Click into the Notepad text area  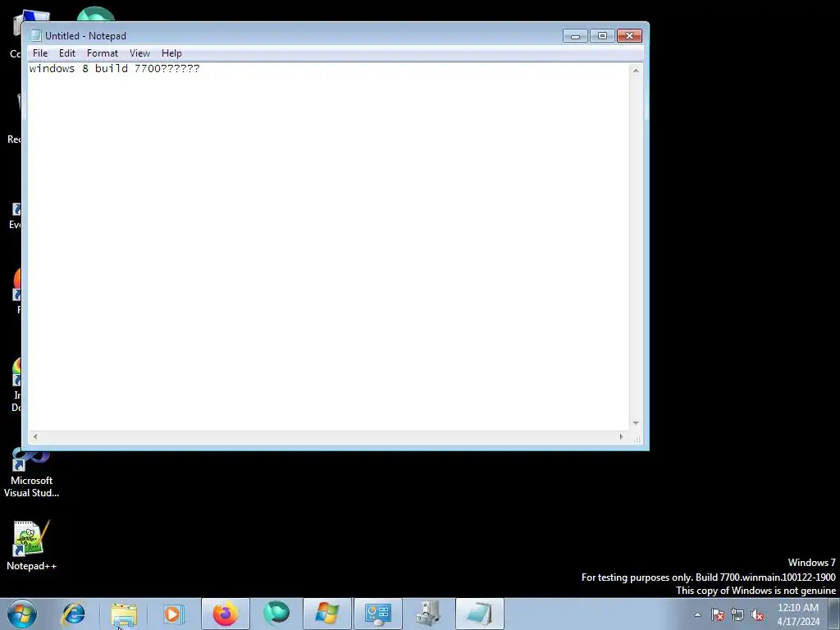(329, 246)
